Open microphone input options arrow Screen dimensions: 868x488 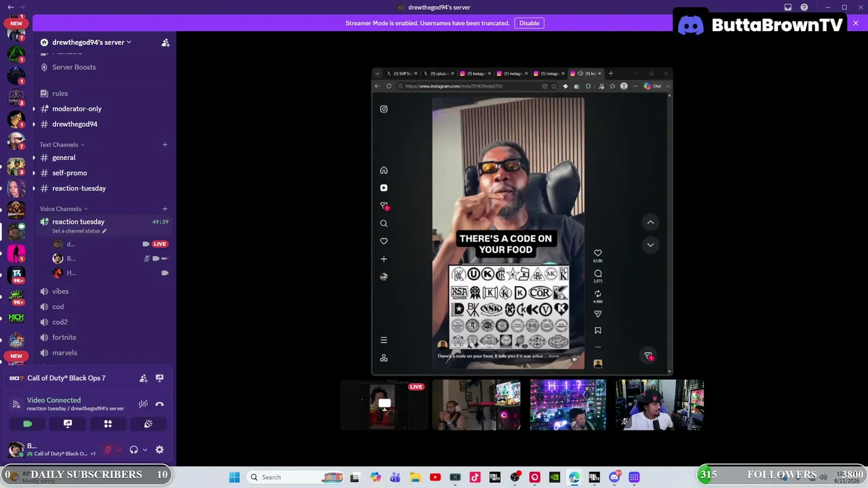(119, 449)
